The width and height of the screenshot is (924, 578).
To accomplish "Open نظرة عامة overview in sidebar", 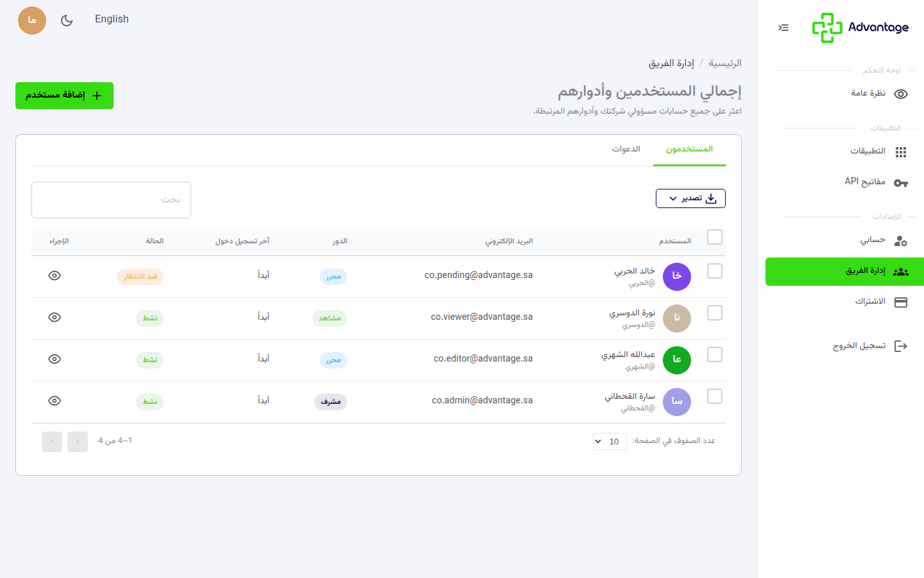I will 844,94.
